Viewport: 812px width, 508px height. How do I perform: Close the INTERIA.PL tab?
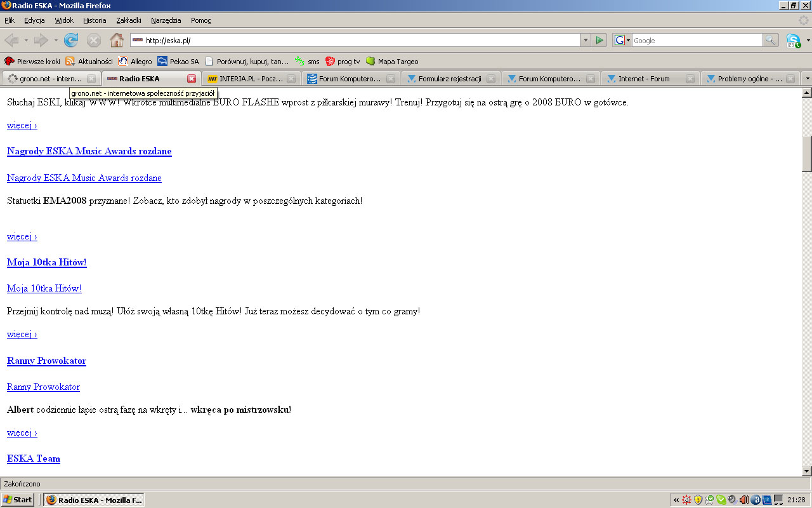pyautogui.click(x=291, y=79)
